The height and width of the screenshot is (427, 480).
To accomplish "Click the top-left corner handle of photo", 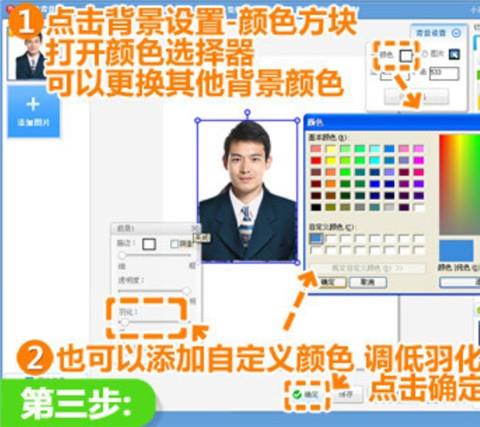I will [198, 120].
